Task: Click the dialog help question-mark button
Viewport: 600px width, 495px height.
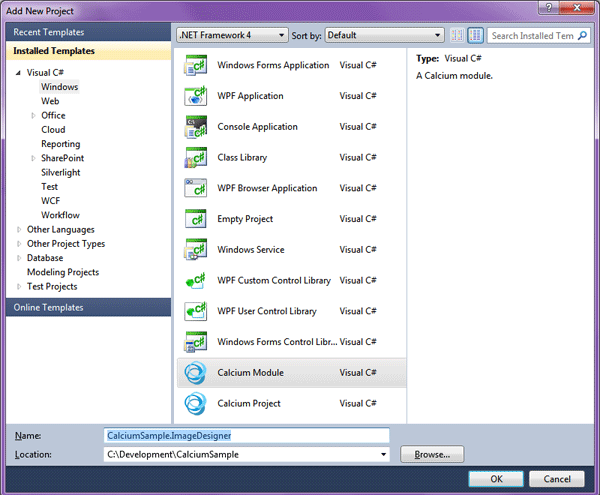Action: 549,7
